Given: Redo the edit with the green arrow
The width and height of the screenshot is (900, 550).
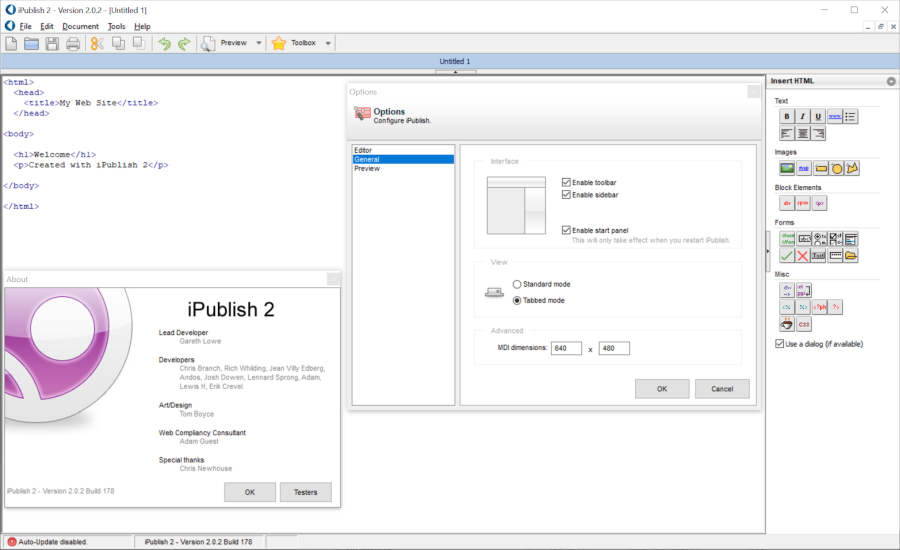Looking at the screenshot, I should (x=184, y=44).
